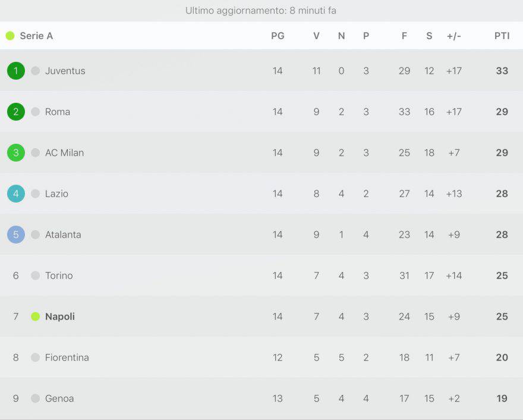Click the V wins column header
This screenshot has height=420, width=523.
pos(316,36)
